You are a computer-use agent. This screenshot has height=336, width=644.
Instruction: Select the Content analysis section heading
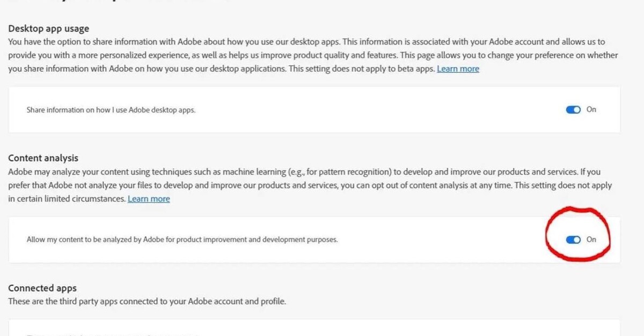point(42,158)
